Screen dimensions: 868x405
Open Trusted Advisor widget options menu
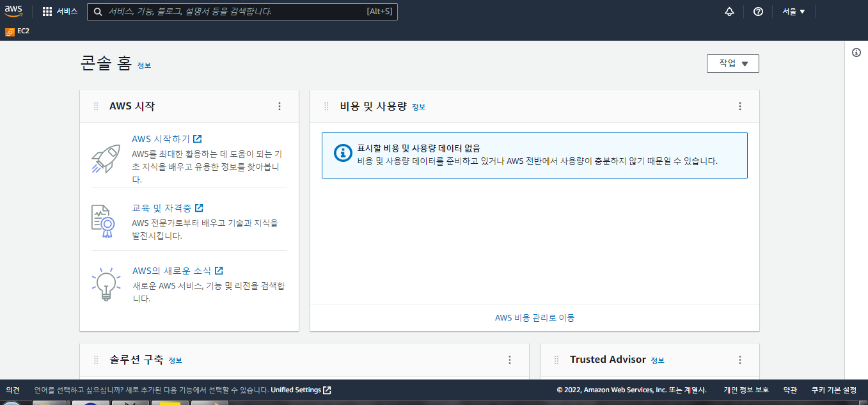point(740,360)
